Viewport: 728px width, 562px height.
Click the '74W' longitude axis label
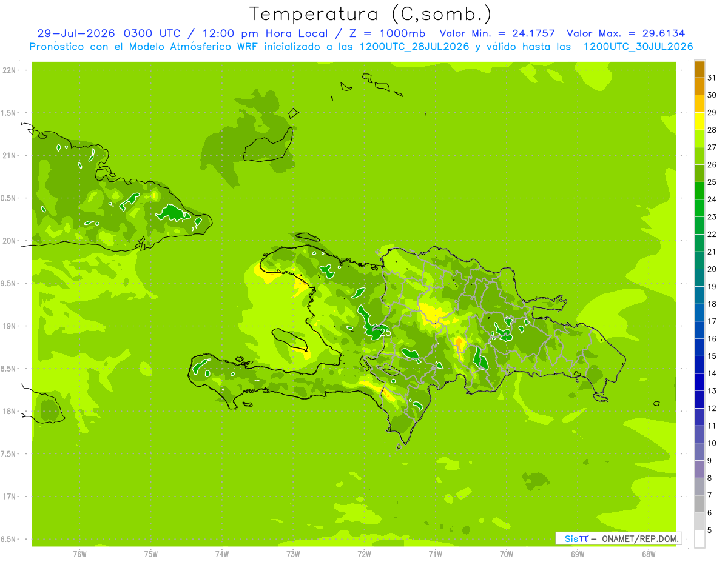click(x=222, y=554)
